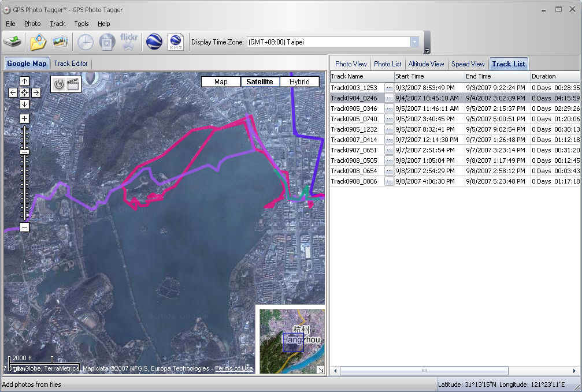Image resolution: width=582 pixels, height=392 pixels.
Task: Open the Help menu
Action: pos(104,24)
